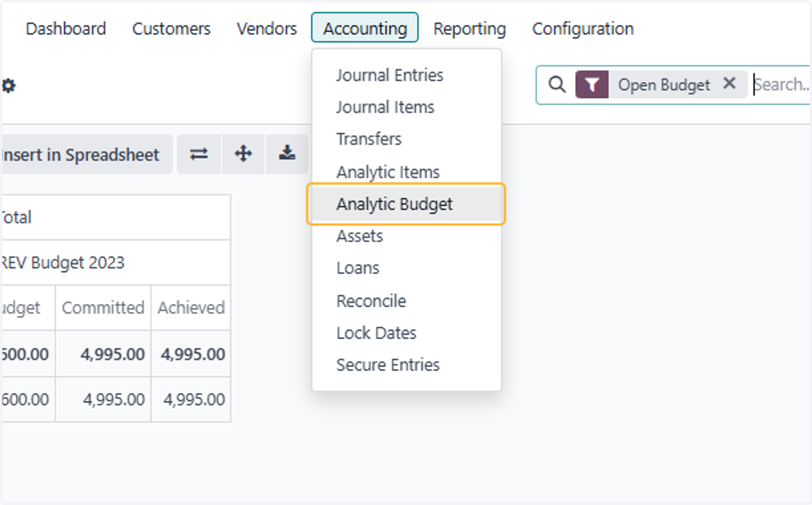Click the purple filter funnel icon
The image size is (812, 505).
pyautogui.click(x=592, y=85)
